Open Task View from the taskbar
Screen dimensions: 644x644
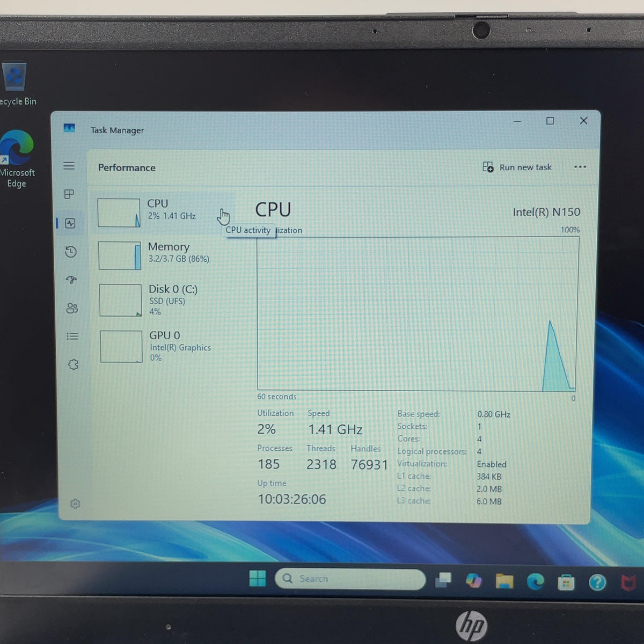[x=443, y=580]
